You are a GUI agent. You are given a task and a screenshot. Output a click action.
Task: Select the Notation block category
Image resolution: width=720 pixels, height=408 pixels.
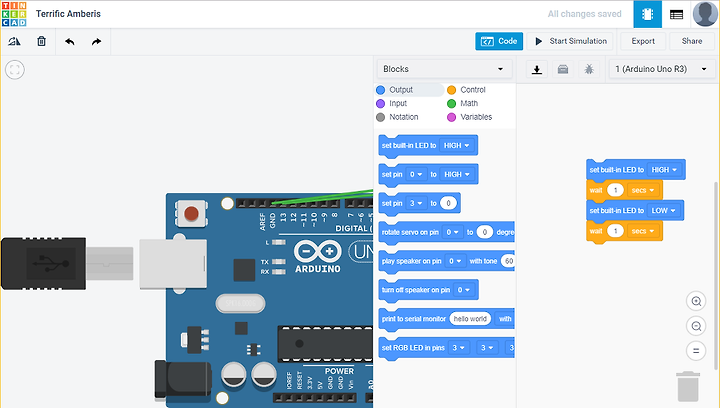397,117
